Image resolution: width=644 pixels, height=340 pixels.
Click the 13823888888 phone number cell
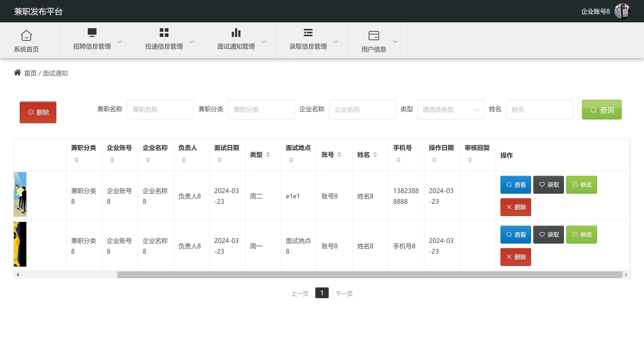click(x=406, y=196)
